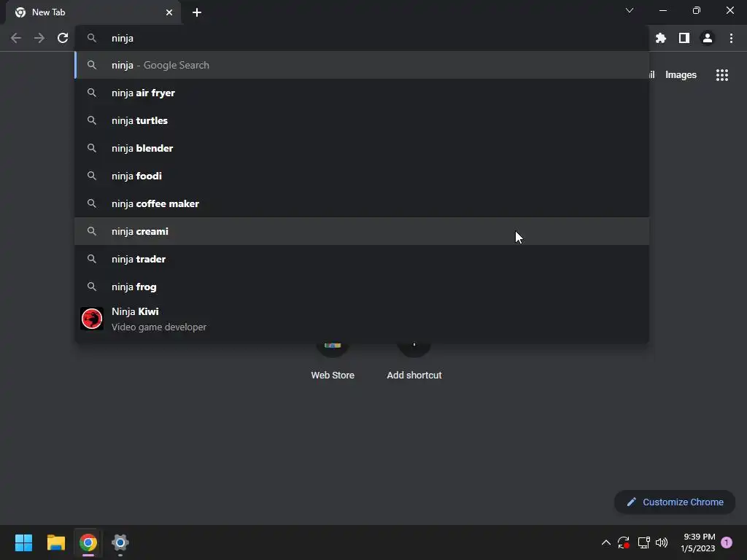The width and height of the screenshot is (747, 560).
Task: Show hidden system tray icons
Action: (606, 542)
